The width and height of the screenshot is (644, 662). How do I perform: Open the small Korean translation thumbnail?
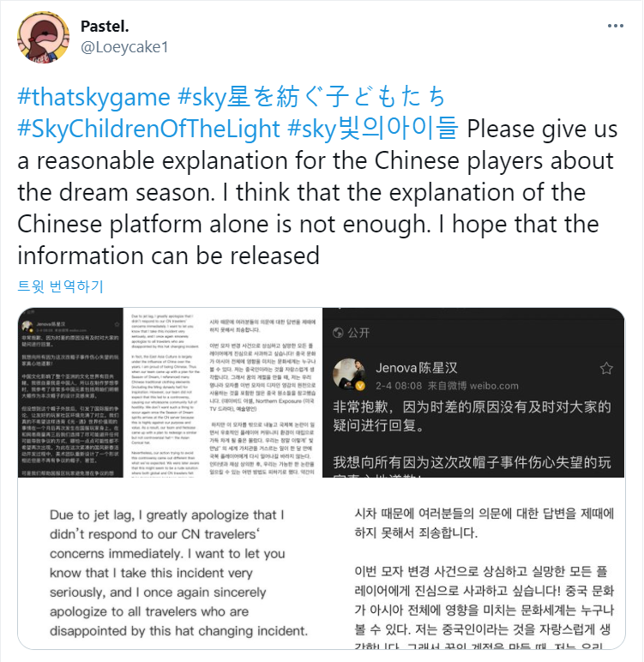point(264,393)
